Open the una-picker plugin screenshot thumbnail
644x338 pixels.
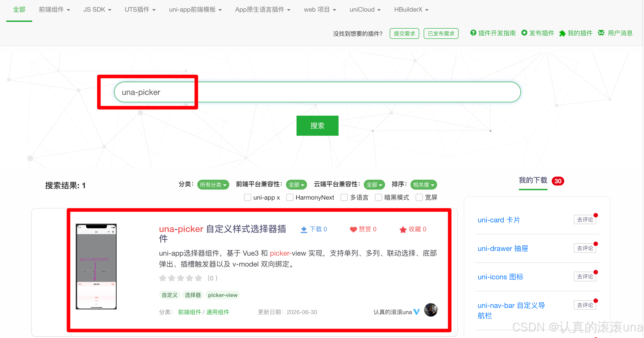pyautogui.click(x=96, y=266)
